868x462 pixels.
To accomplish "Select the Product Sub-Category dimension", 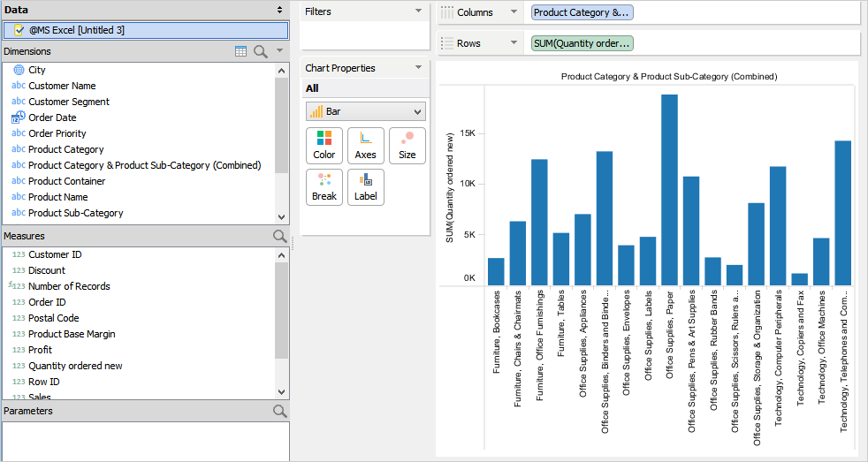I will coord(76,213).
